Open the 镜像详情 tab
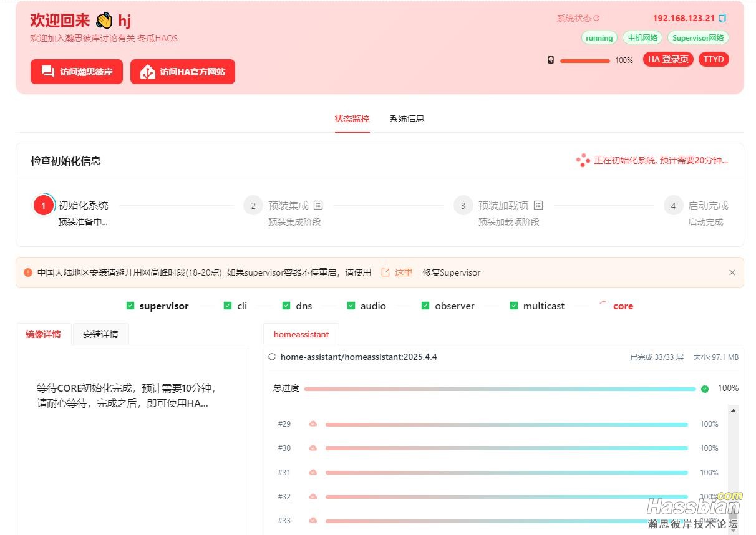756x535 pixels. point(44,334)
